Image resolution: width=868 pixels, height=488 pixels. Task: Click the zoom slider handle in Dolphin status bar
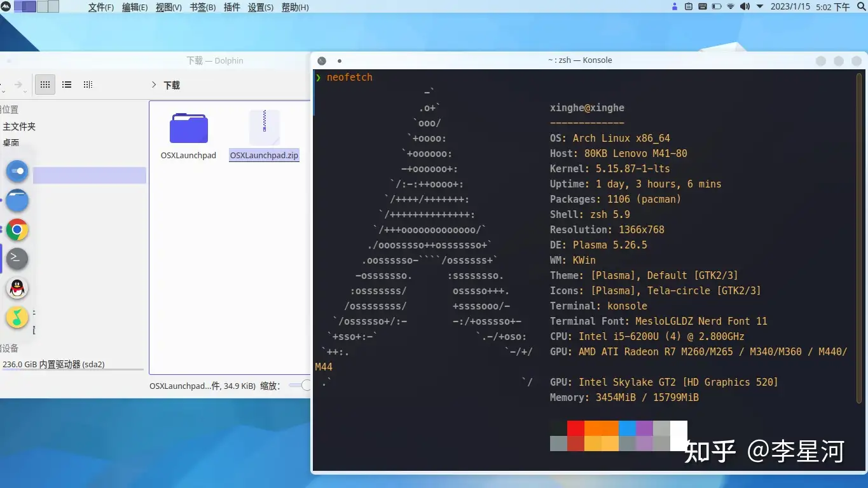coord(306,385)
